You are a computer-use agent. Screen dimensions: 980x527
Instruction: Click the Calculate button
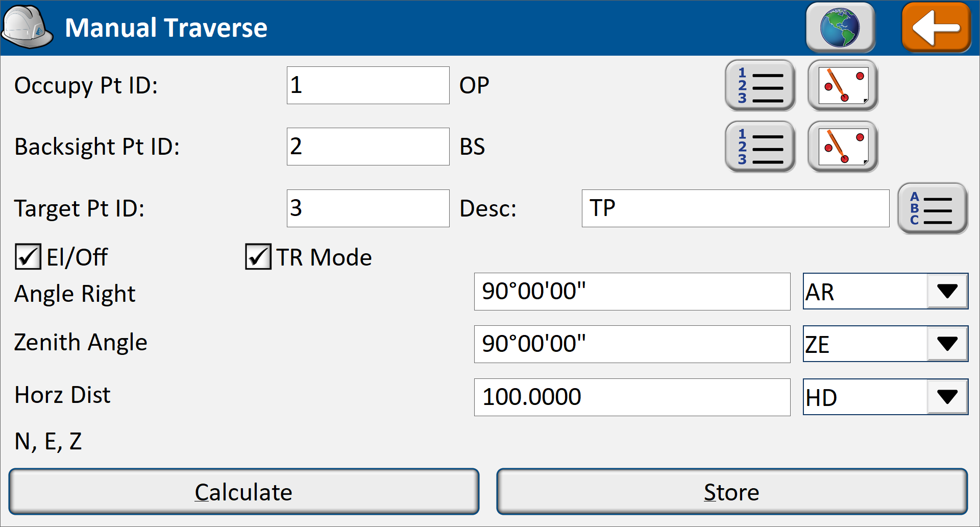coord(244,492)
